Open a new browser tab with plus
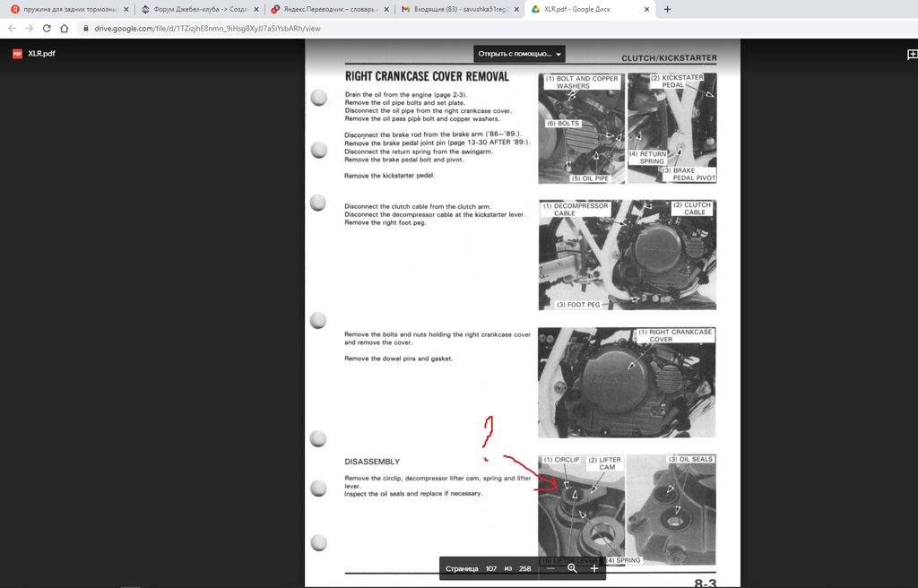 point(667,9)
